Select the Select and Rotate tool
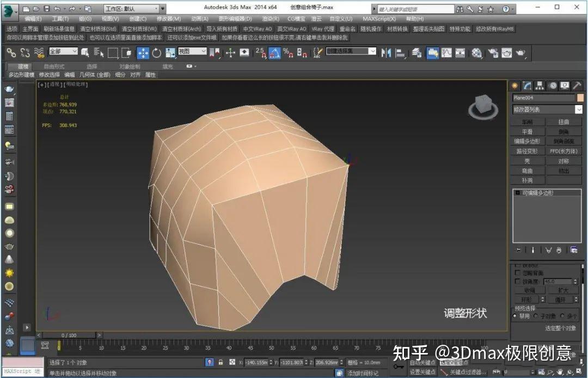Screen dimensions: 588x378 tap(157, 53)
